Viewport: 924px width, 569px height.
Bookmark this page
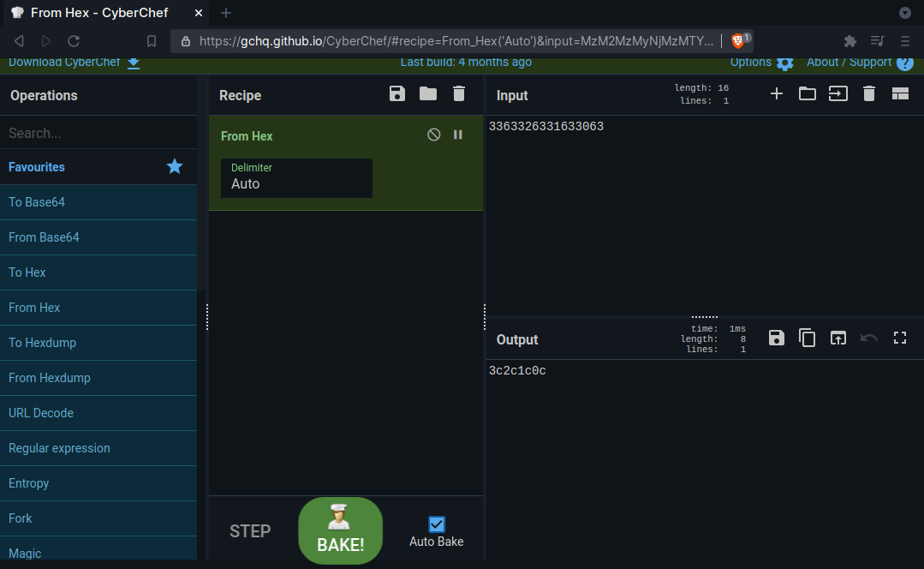tap(152, 40)
